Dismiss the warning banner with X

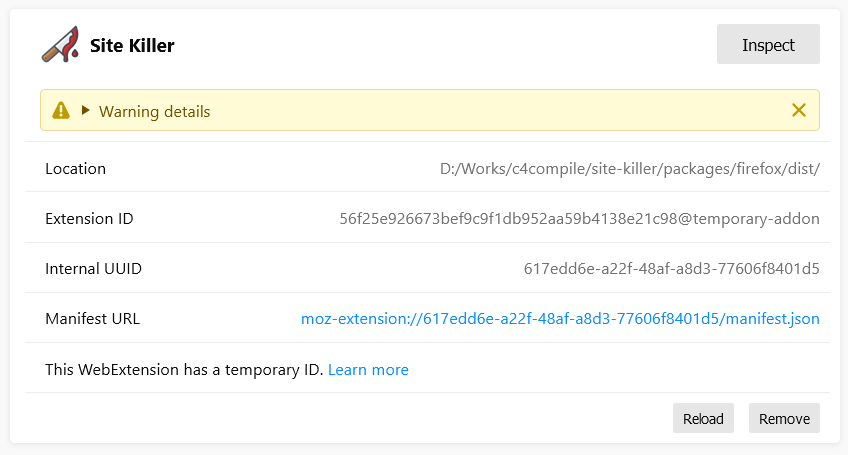click(x=799, y=110)
